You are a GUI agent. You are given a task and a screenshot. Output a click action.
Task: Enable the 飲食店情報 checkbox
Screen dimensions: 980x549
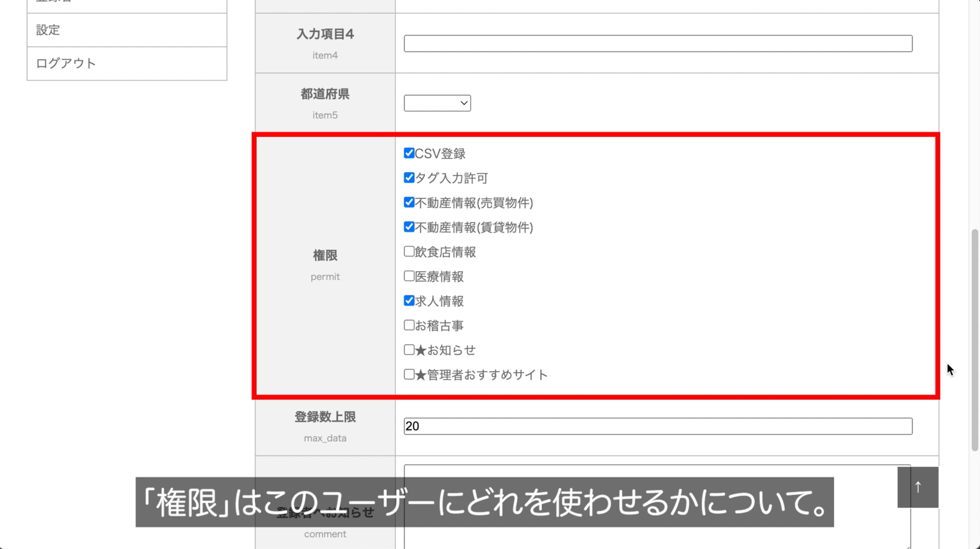pos(409,252)
